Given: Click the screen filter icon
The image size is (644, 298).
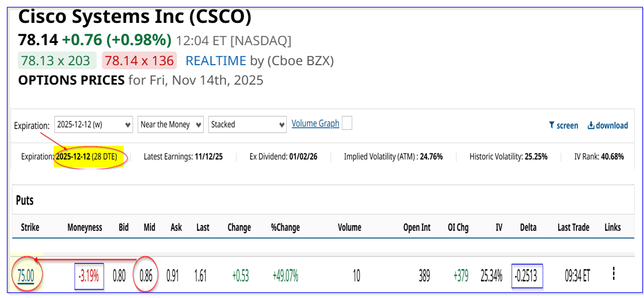Looking at the screenshot, I should point(551,125).
